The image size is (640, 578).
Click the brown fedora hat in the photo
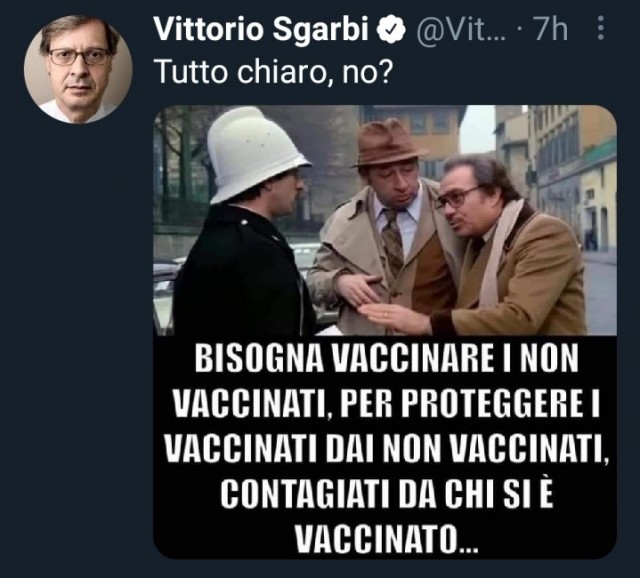pyautogui.click(x=389, y=144)
